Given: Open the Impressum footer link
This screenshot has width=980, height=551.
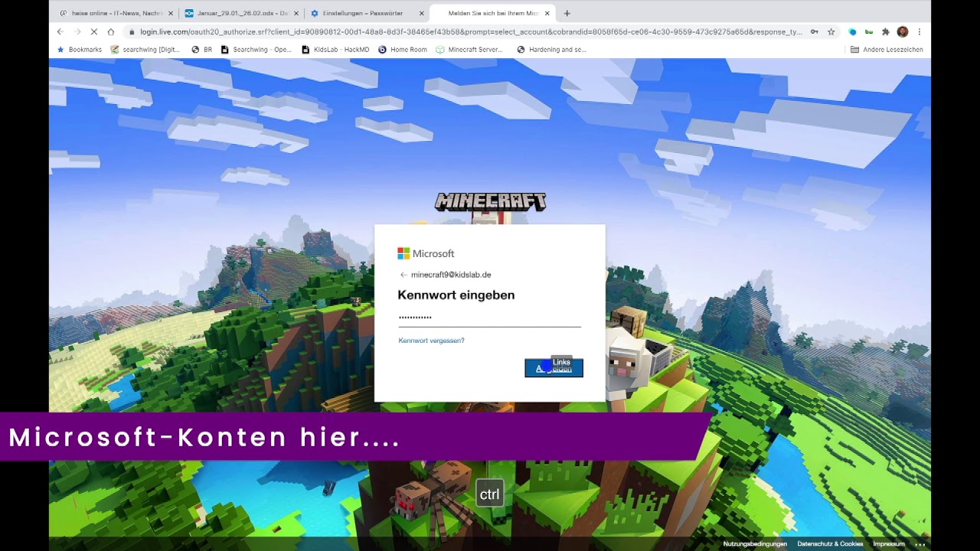Looking at the screenshot, I should 889,544.
